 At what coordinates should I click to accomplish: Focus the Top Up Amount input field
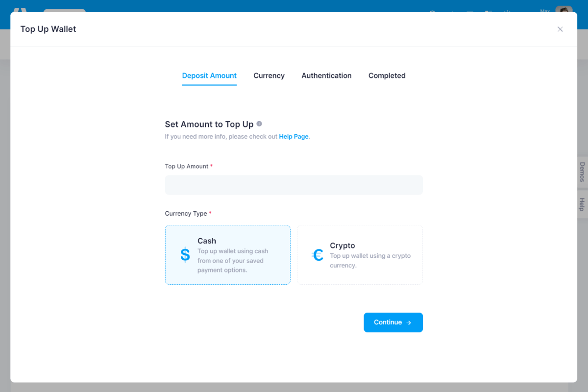coord(294,185)
